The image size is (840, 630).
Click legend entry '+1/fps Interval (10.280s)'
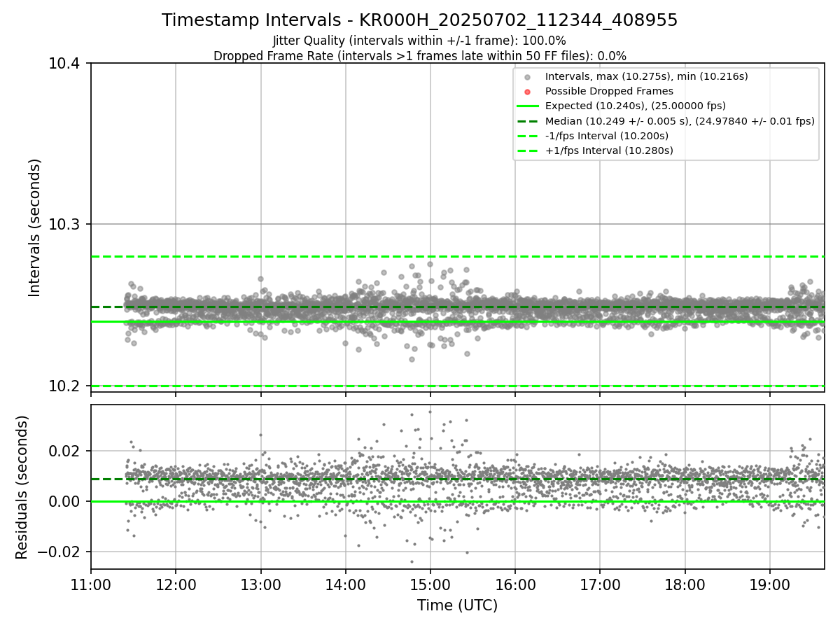pyautogui.click(x=609, y=150)
